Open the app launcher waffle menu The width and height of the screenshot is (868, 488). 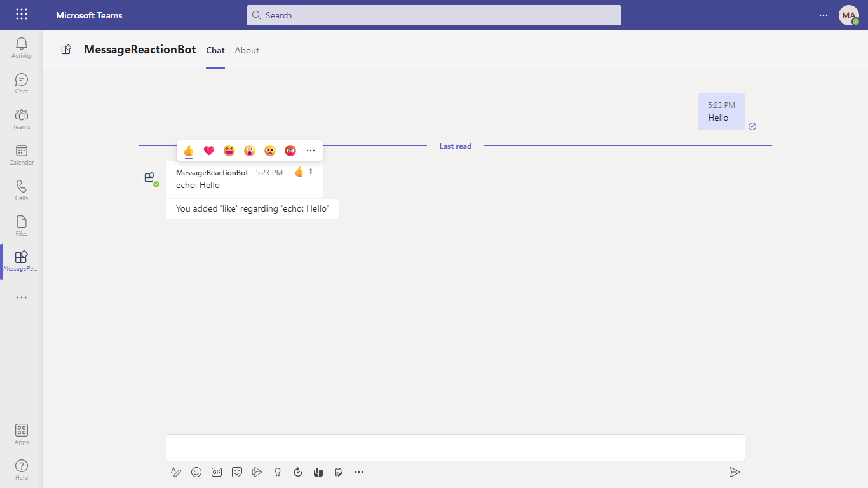(x=22, y=15)
